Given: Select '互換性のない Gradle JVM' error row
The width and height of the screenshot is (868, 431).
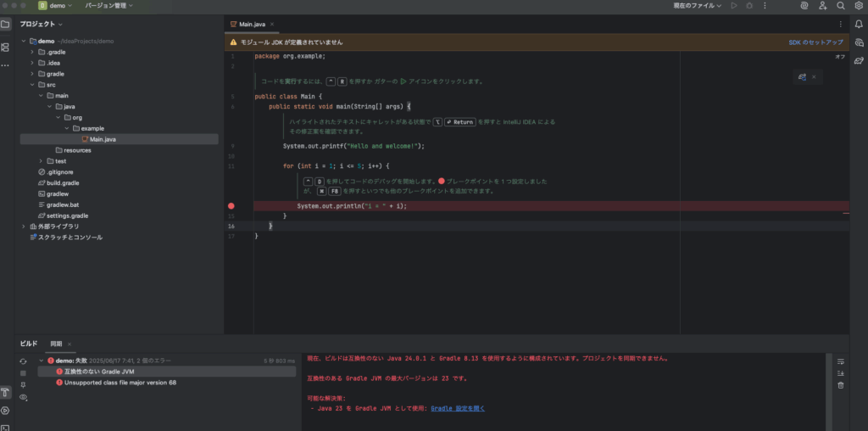Looking at the screenshot, I should pyautogui.click(x=167, y=372).
